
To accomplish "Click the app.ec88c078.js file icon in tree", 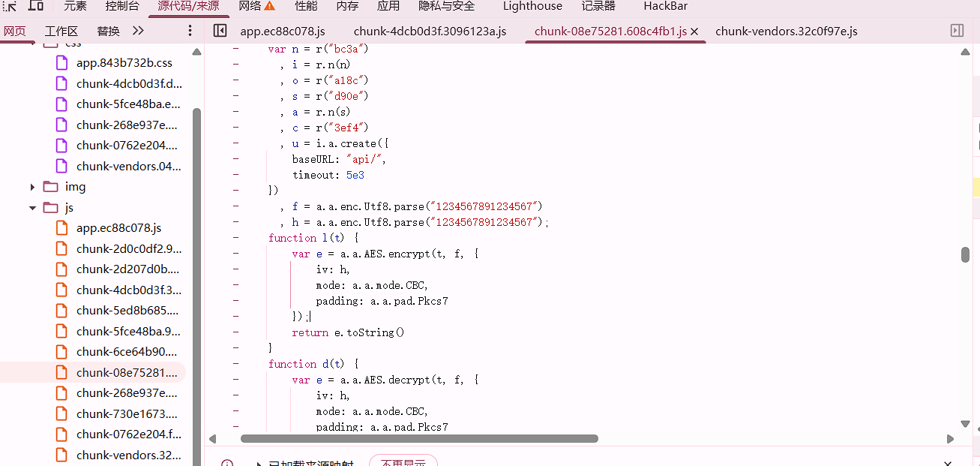I will click(x=63, y=228).
